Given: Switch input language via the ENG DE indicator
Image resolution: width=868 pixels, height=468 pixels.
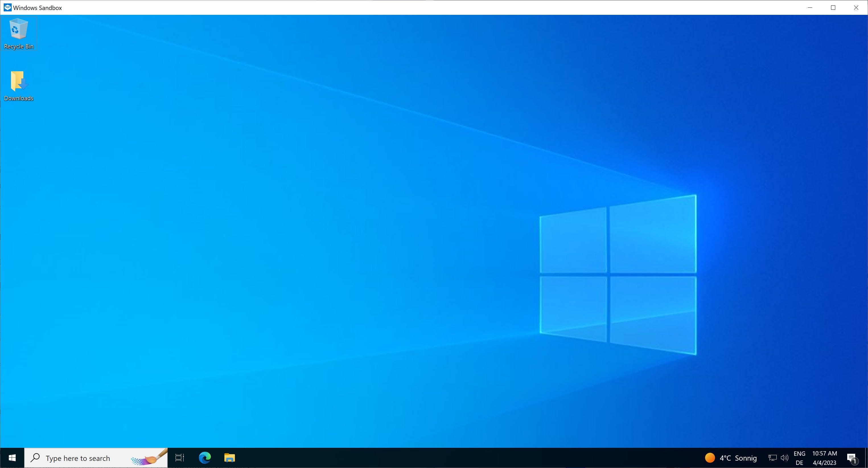Looking at the screenshot, I should click(x=800, y=458).
